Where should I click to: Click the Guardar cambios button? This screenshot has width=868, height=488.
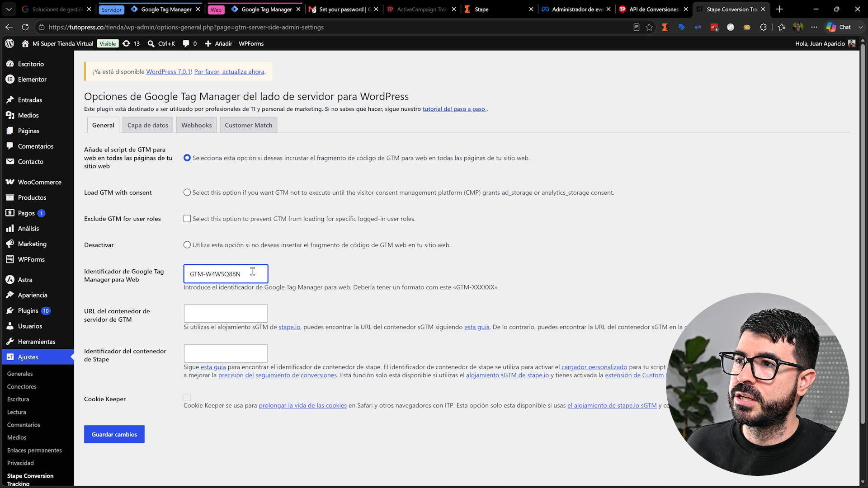tap(114, 434)
